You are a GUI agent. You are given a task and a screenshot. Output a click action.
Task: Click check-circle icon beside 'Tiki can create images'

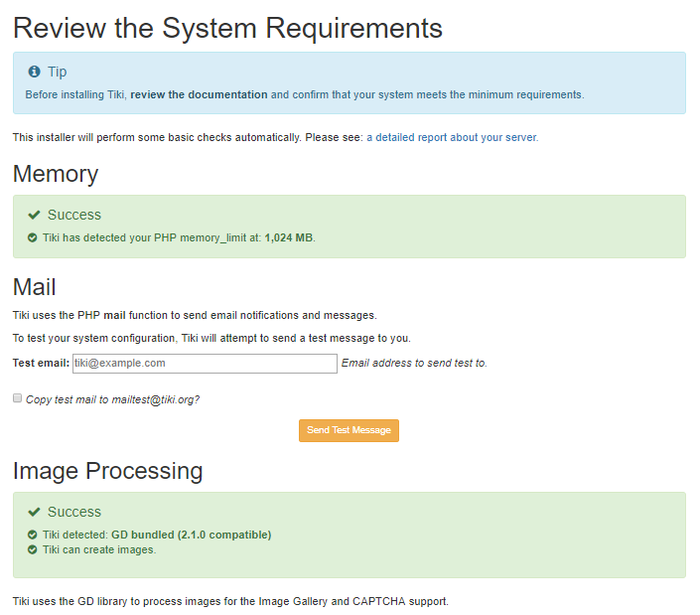pos(33,549)
